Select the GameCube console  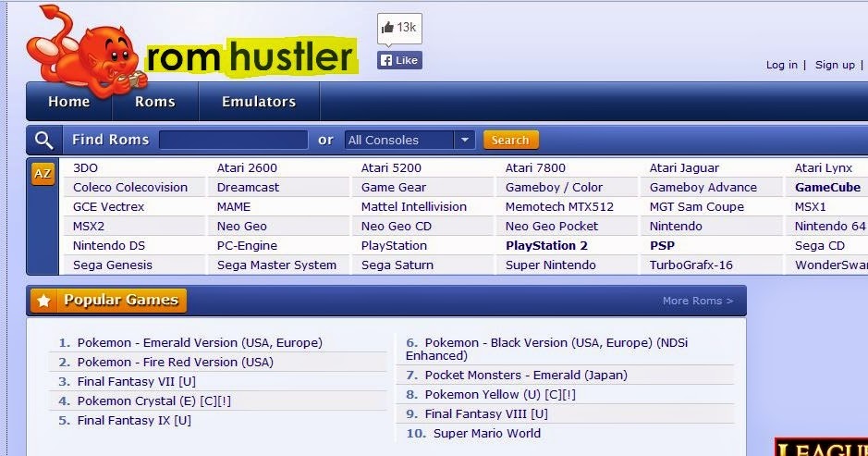click(x=827, y=187)
